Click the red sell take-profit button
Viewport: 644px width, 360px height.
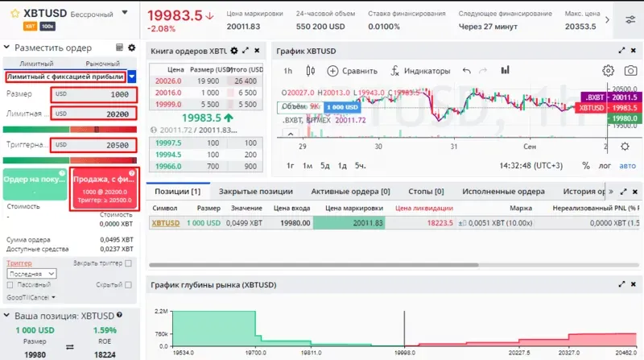pyautogui.click(x=105, y=189)
